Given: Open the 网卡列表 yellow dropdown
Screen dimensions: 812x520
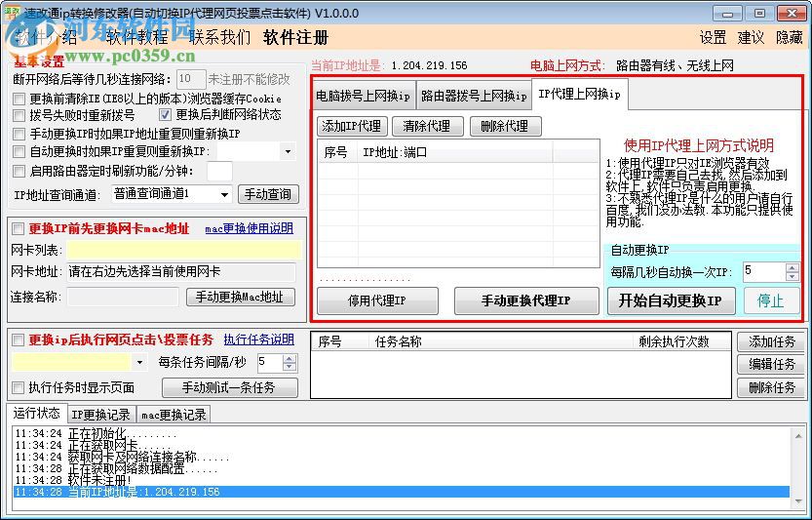Looking at the screenshot, I should pyautogui.click(x=183, y=251).
